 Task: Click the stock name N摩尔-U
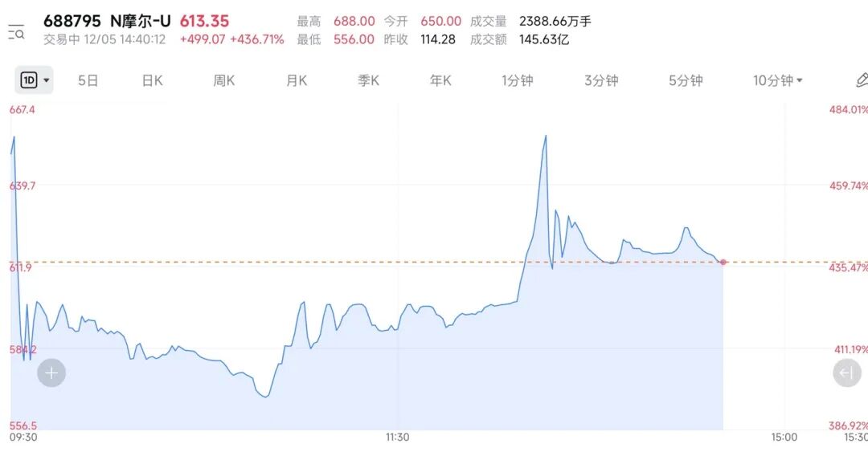point(140,22)
